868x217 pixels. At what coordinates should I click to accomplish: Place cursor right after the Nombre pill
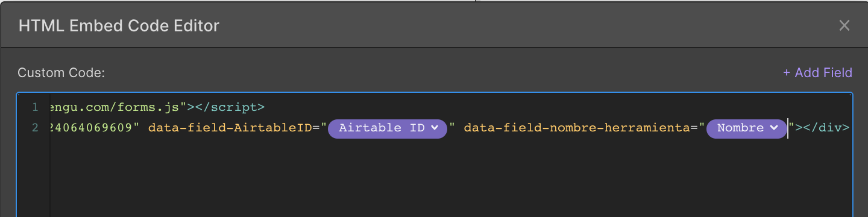pos(788,128)
